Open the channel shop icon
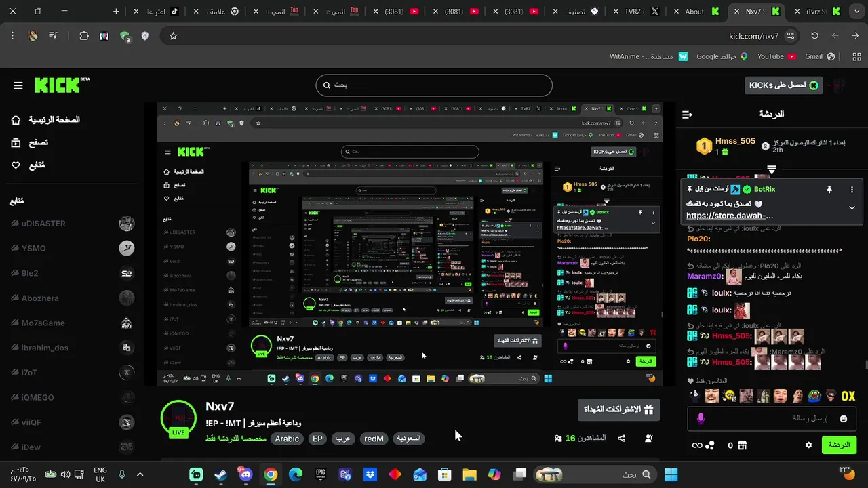This screenshot has width=868, height=488. pos(743,445)
